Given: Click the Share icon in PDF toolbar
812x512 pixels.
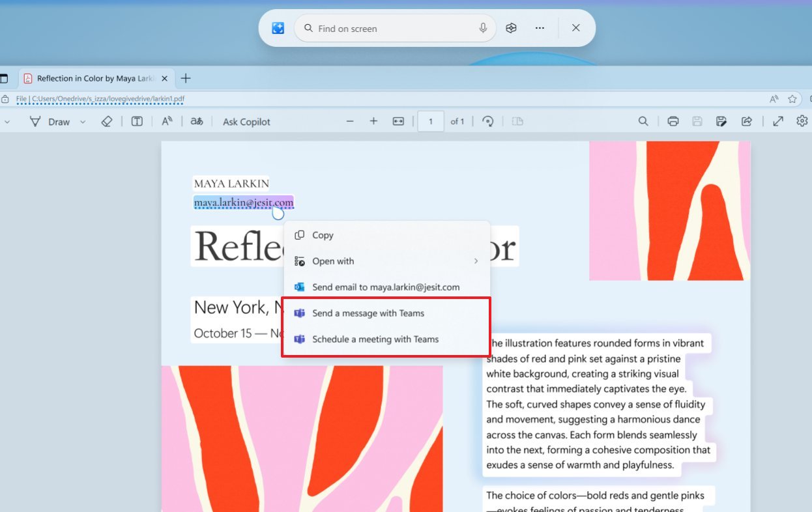Looking at the screenshot, I should (x=747, y=121).
